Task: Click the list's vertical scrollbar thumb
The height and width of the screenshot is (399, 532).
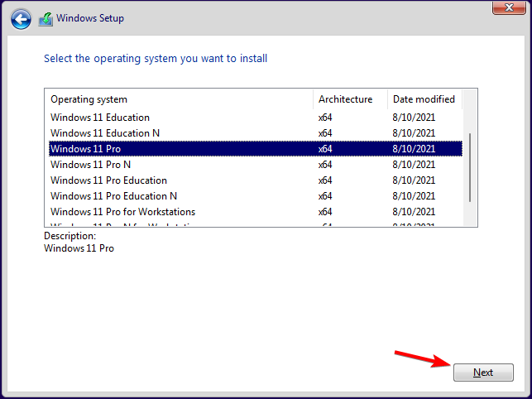Action: pyautogui.click(x=470, y=168)
